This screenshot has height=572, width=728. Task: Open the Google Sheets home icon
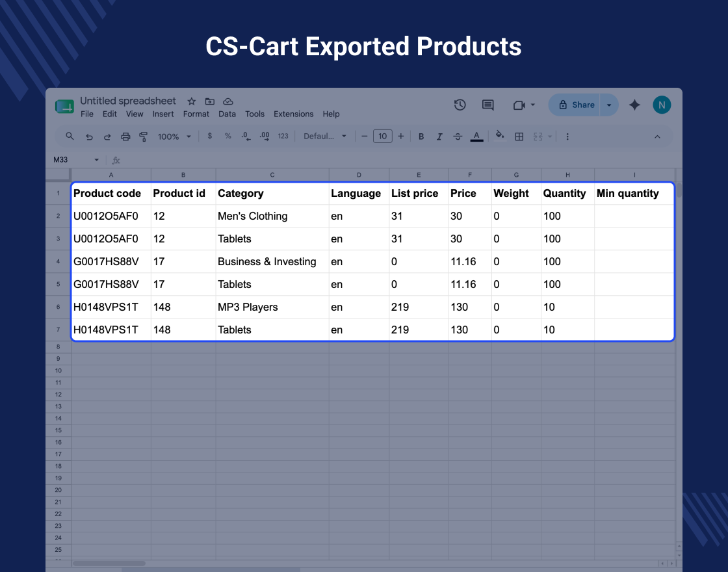(64, 107)
